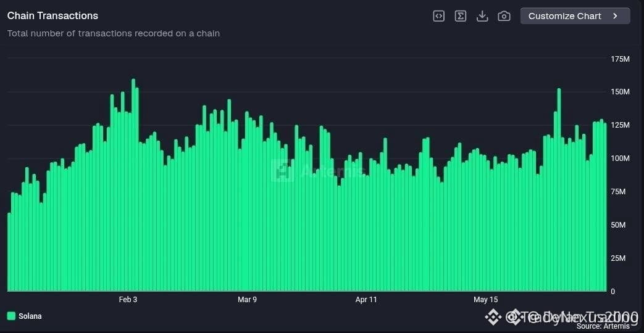Select the Chain Transactions title
Screen dimensions: 644x333
pos(52,15)
